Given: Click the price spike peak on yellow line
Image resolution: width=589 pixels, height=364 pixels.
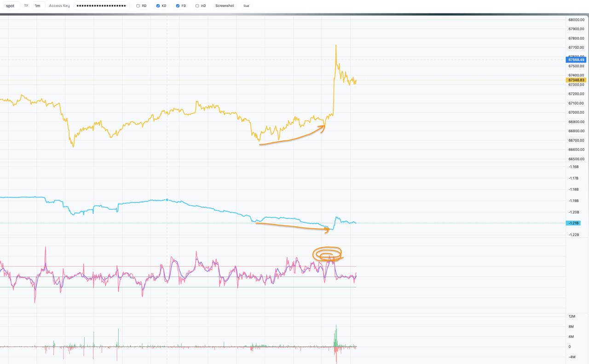Looking at the screenshot, I should click(336, 46).
